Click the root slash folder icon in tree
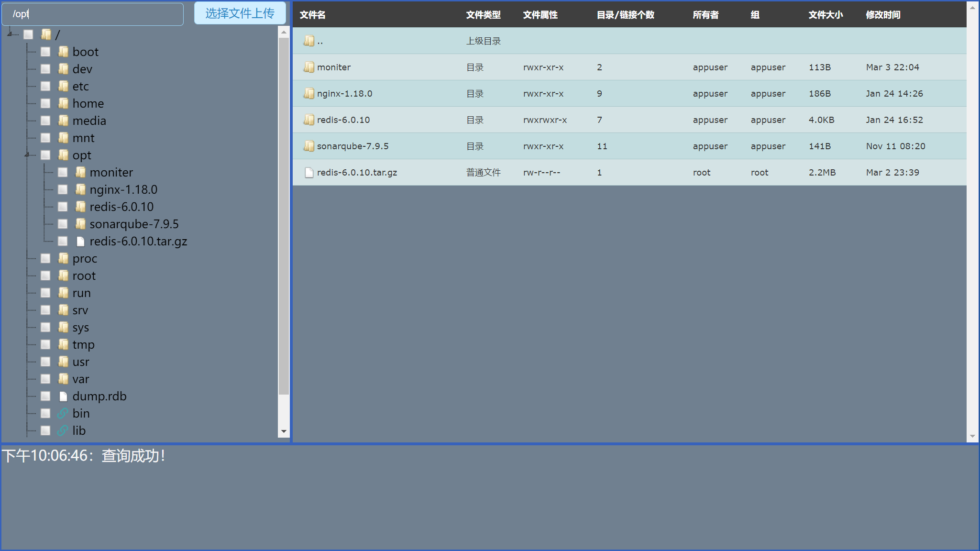The height and width of the screenshot is (551, 980). [x=46, y=34]
